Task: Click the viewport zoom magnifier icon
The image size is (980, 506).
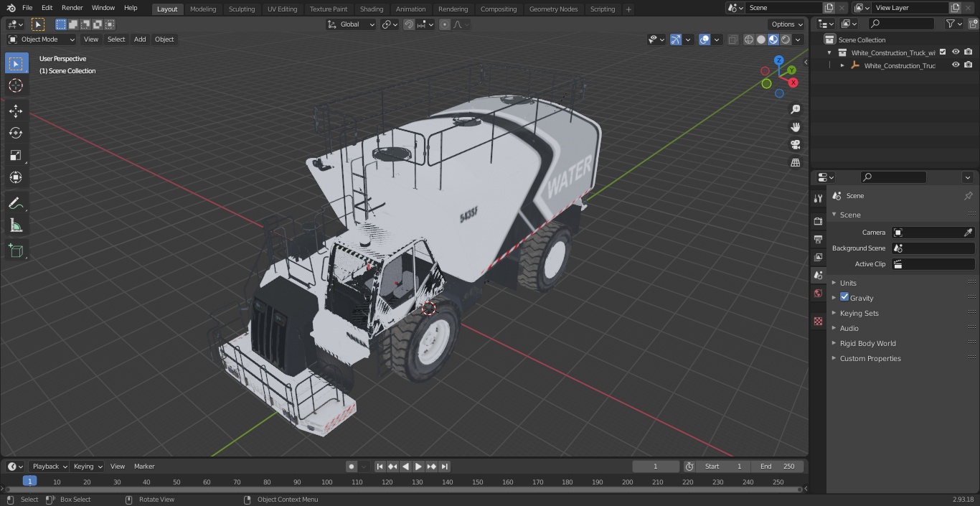Action: [x=796, y=109]
